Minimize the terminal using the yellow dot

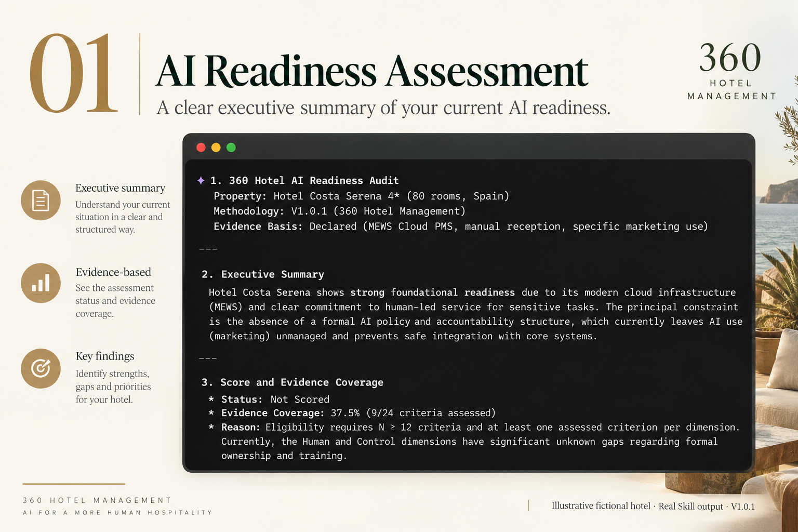[216, 148]
